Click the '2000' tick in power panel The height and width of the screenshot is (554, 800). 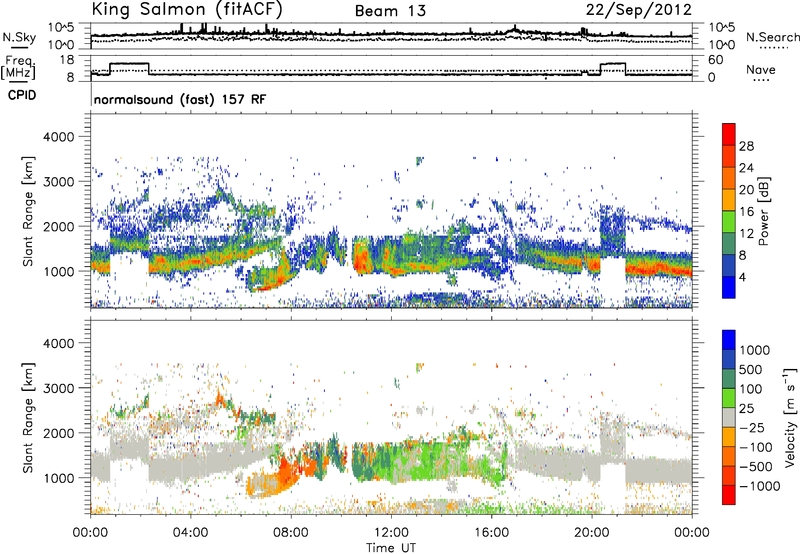(58, 226)
